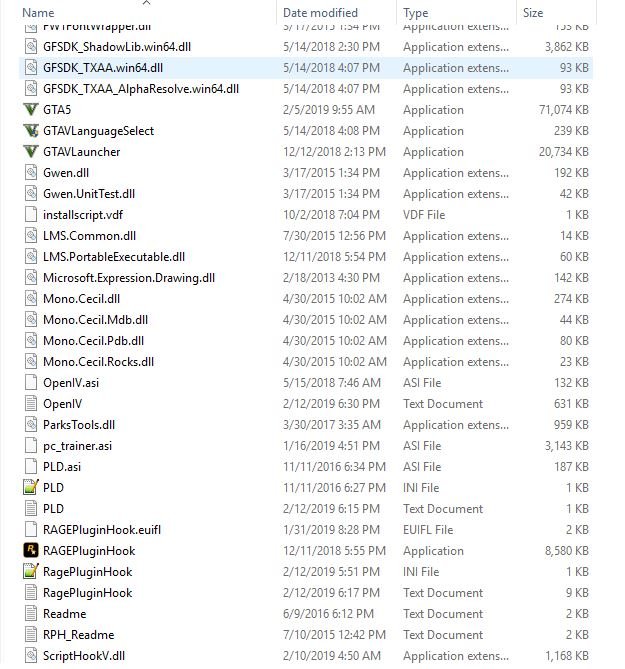Viewport: 625px width, 669px height.
Task: Click the 3/30/2017 3:35 AM date
Action: pos(331,425)
